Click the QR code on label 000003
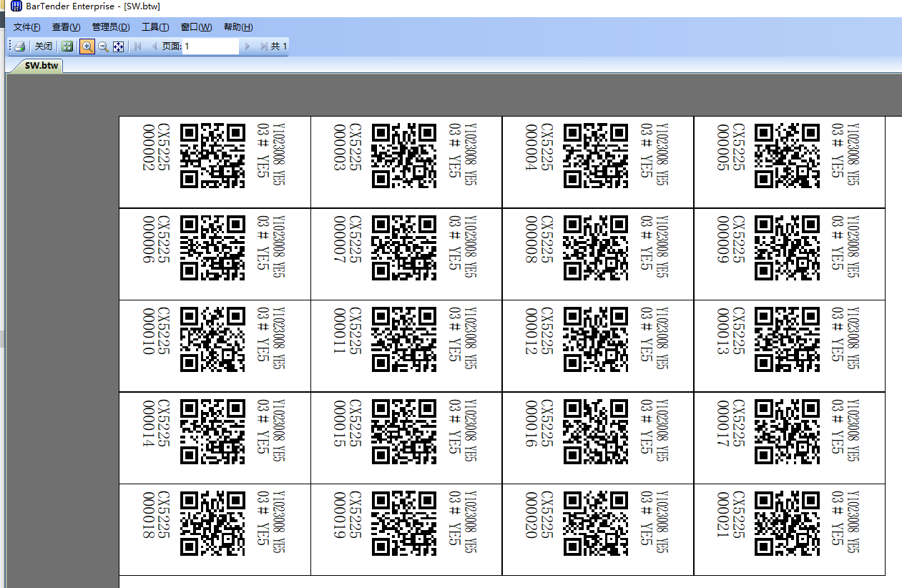 (404, 156)
